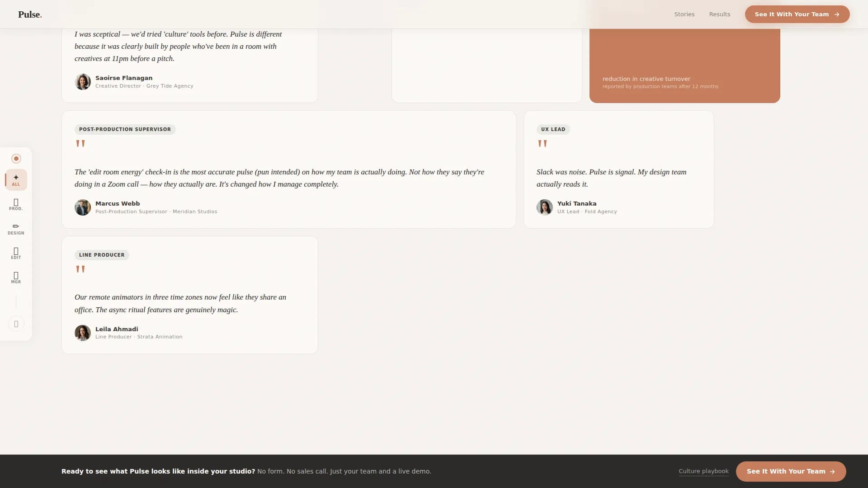Click the POST-PRODUCTION SUPERVISOR tag
868x488 pixels.
125,129
